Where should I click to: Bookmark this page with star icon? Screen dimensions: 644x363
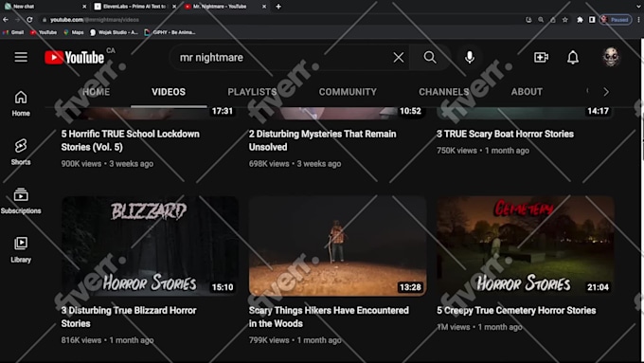pyautogui.click(x=565, y=19)
